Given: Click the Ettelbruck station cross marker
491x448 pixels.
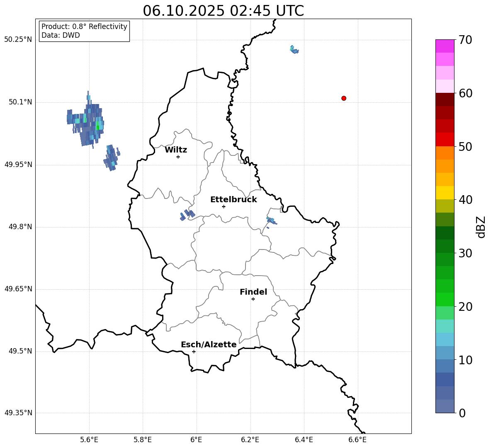Looking at the screenshot, I should (x=224, y=206).
